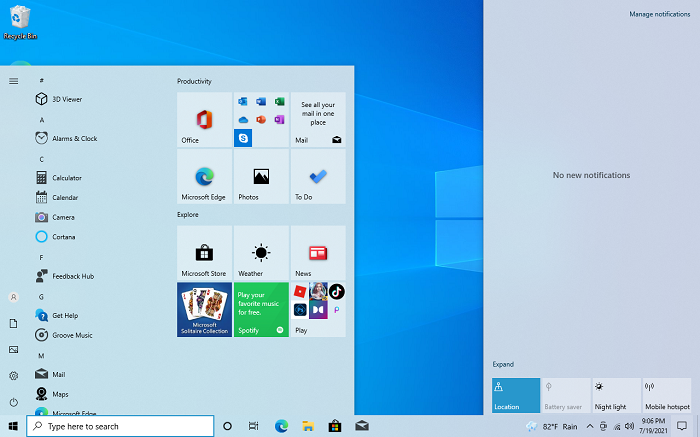Click the Office tile
Image resolution: width=700 pixels, height=437 pixels.
[204, 120]
